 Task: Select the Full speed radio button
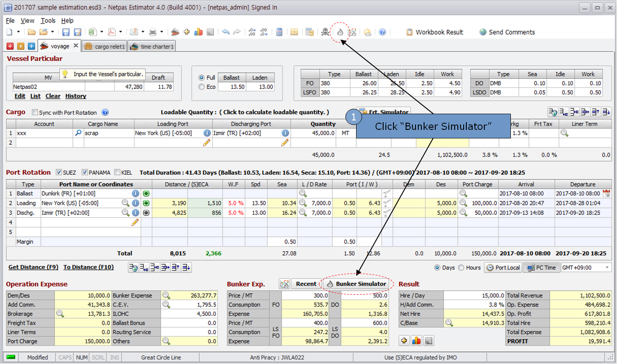pos(201,78)
